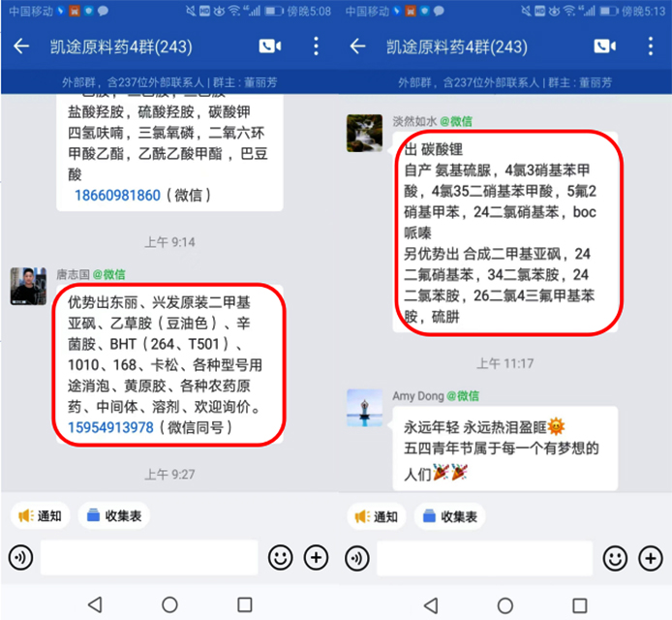
Task: Tap Android recent apps button on left screen
Action: 245,605
